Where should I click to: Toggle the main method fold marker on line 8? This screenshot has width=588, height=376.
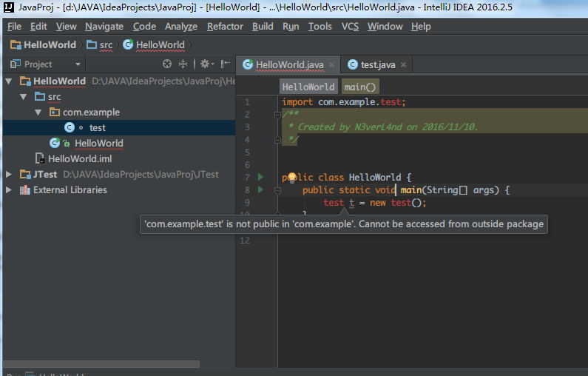pos(277,191)
